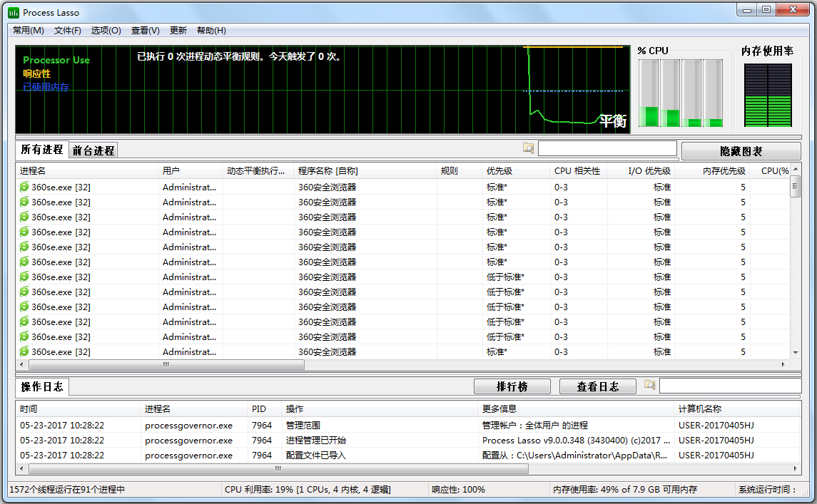
Task: Click the Process Lasso title bar icon
Action: click(x=14, y=12)
